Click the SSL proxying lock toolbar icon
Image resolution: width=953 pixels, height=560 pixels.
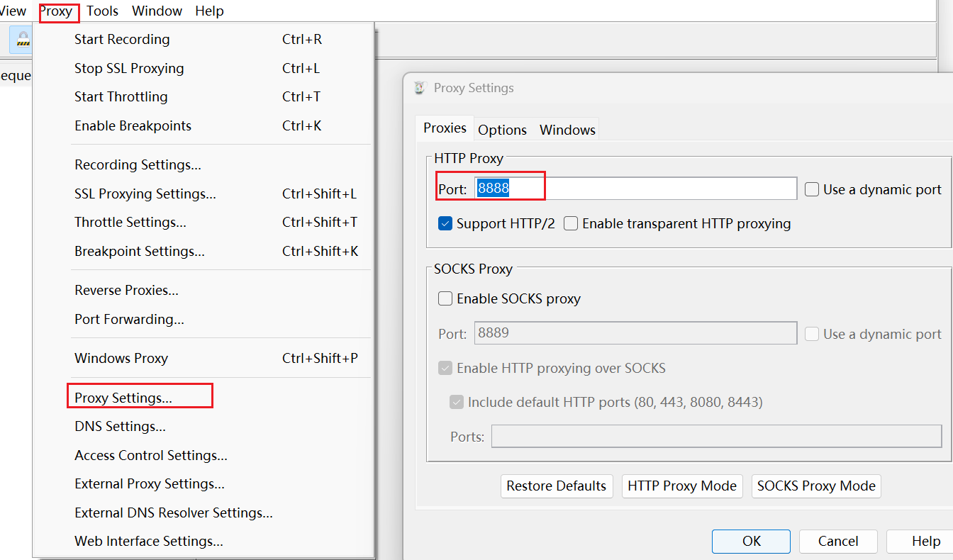click(22, 40)
